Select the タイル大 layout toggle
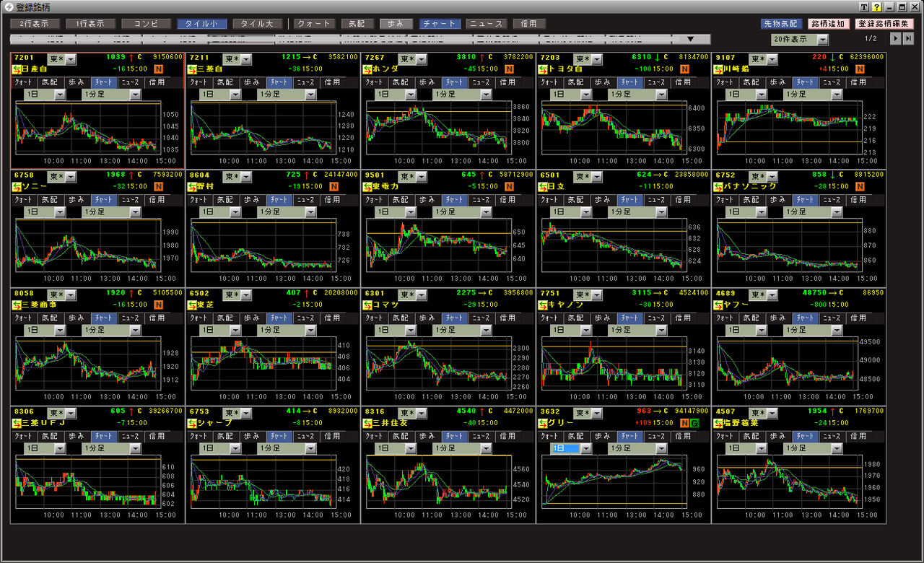The width and height of the screenshot is (924, 563). coord(258,24)
